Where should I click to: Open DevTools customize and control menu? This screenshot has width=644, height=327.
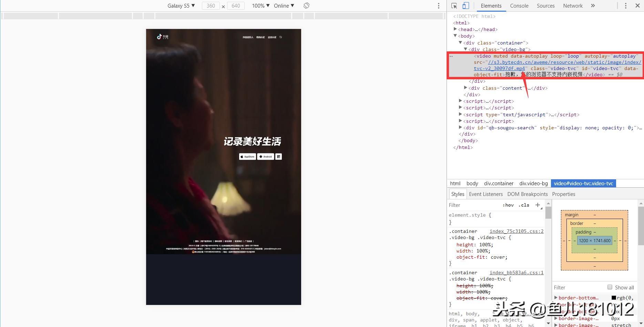626,6
